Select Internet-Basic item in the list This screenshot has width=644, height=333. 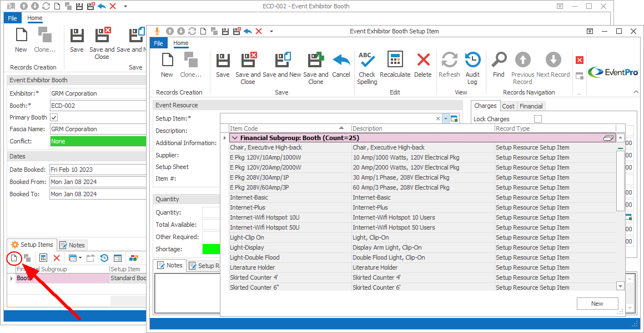point(422,197)
